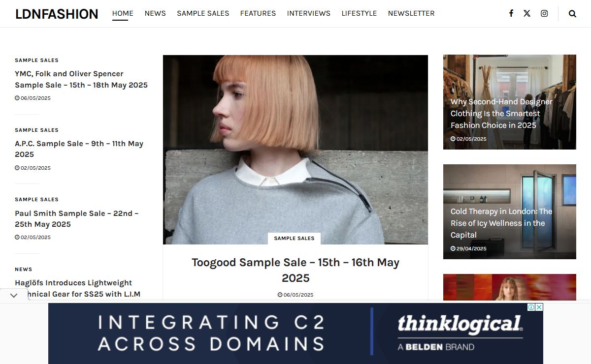The image size is (591, 364).
Task: Open the Lifestyle menu item
Action: (x=359, y=13)
